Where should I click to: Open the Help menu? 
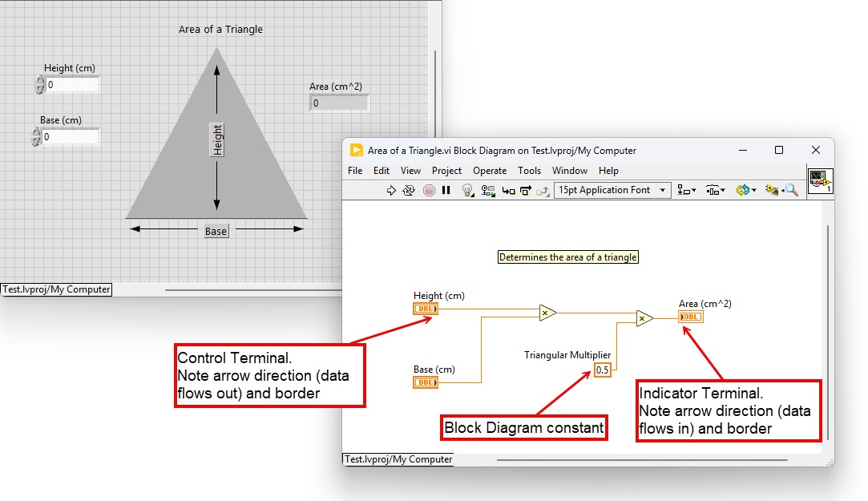608,171
